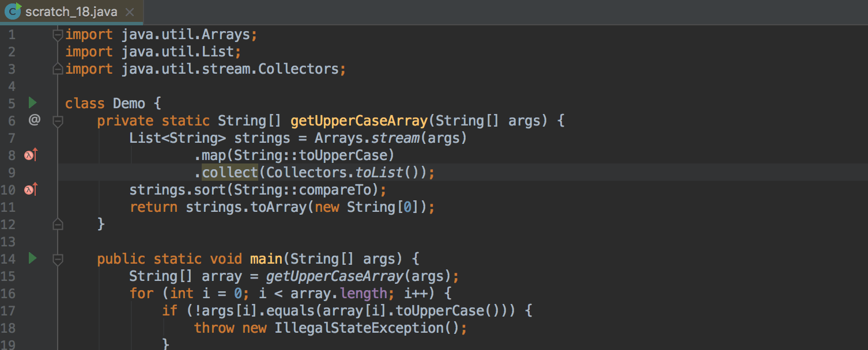Click line number 17 in the gutter
868x350 pixels.
pyautogui.click(x=9, y=310)
